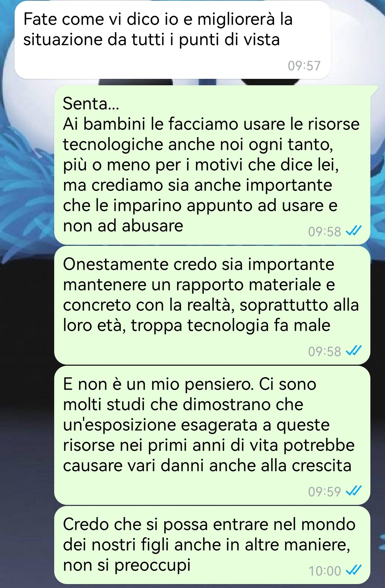Tap the message 'Credo che si possa entrare'
The height and width of the screenshot is (588, 385).
[x=212, y=545]
